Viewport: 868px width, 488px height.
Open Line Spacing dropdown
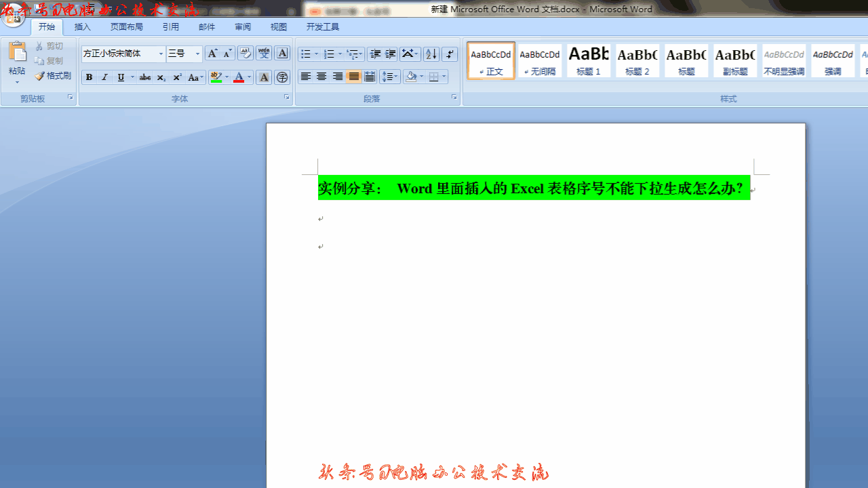pyautogui.click(x=390, y=77)
